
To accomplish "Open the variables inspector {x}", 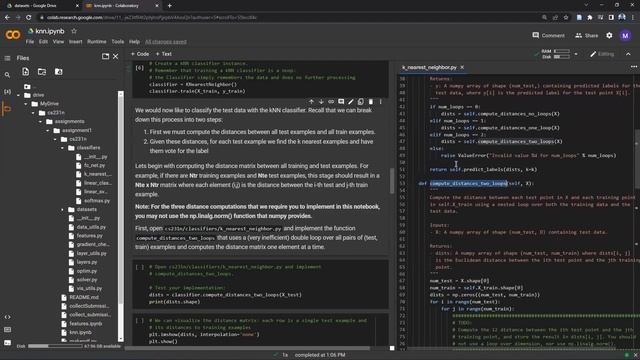I will [x=7, y=92].
